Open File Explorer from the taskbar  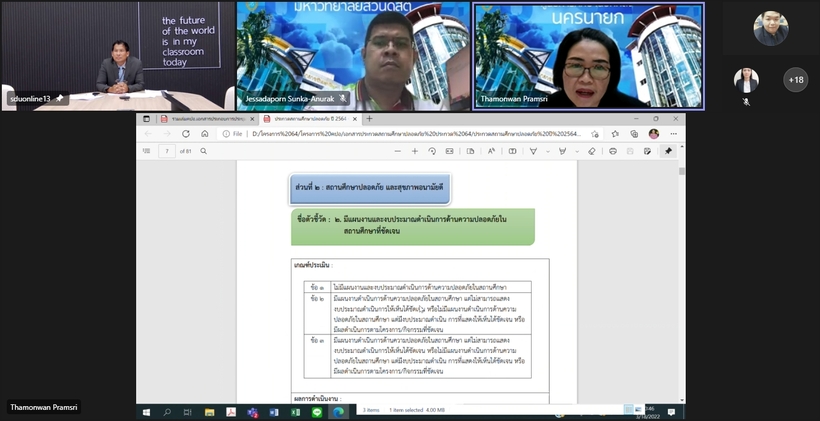pos(209,412)
